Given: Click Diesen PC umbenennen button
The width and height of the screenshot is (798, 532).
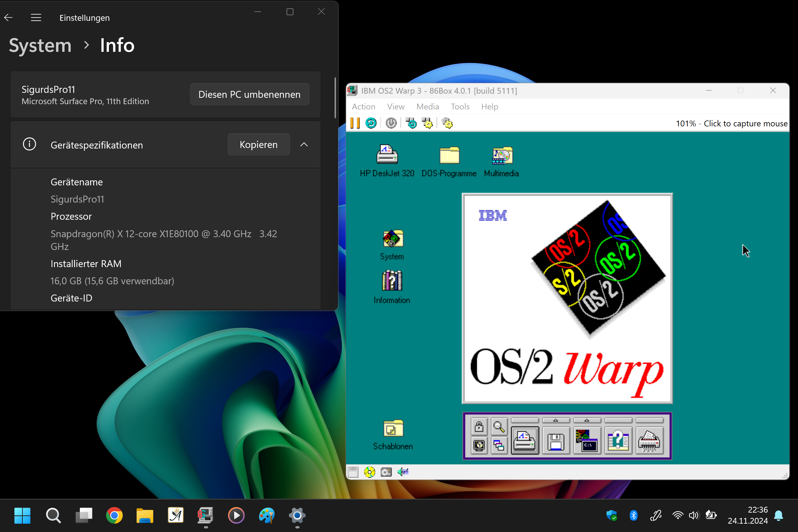Looking at the screenshot, I should pos(249,94).
